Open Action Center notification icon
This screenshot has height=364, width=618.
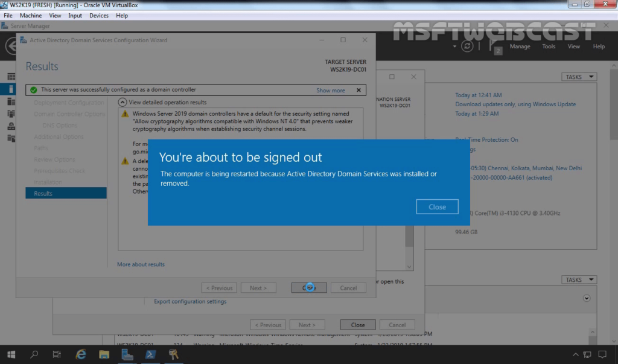click(x=603, y=354)
